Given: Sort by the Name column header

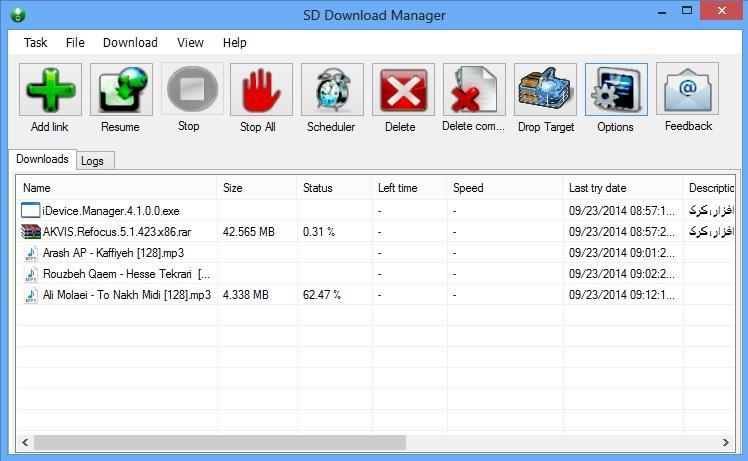Looking at the screenshot, I should [x=117, y=188].
